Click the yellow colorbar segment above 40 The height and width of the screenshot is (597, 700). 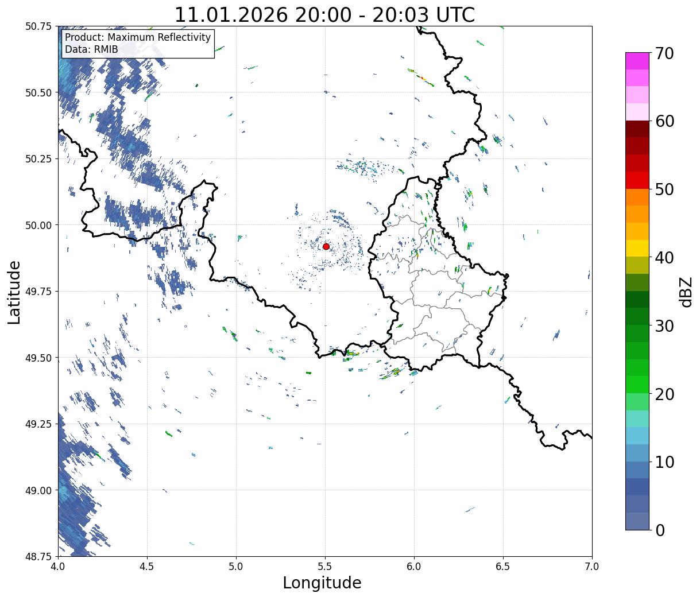coord(637,248)
